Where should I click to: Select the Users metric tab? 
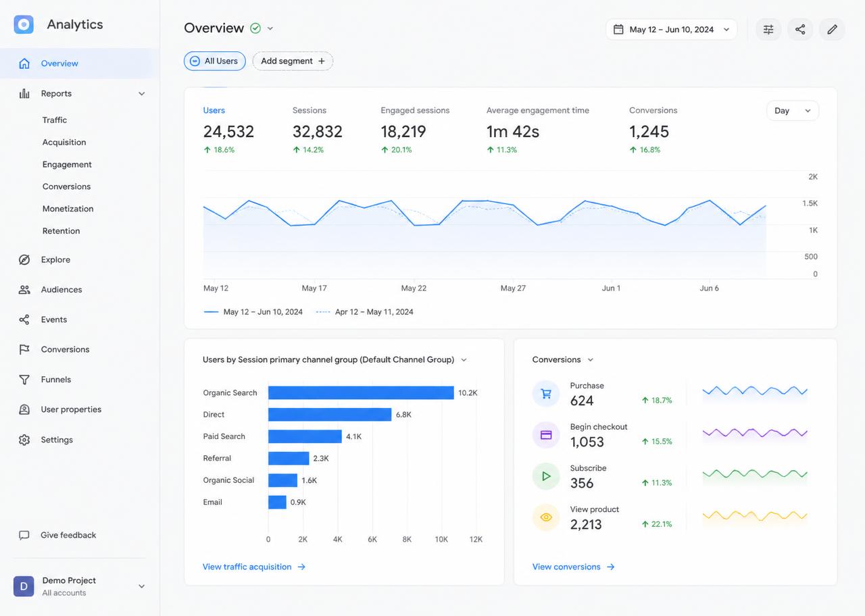pyautogui.click(x=229, y=130)
